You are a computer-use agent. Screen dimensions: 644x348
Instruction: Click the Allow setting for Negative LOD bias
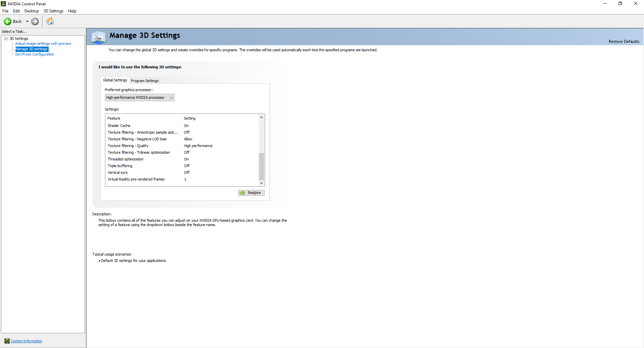click(188, 139)
